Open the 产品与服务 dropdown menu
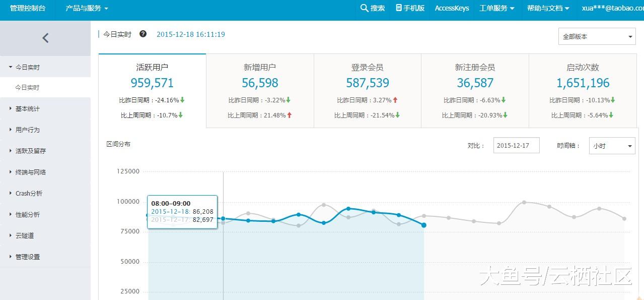 [87, 8]
